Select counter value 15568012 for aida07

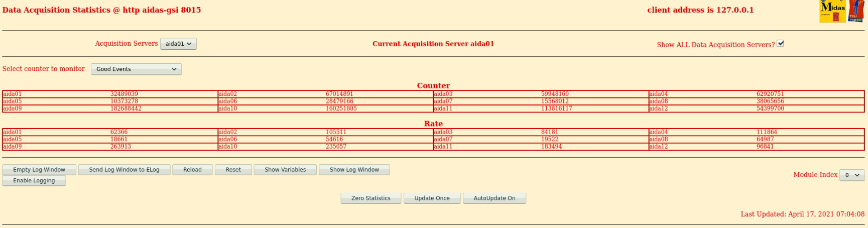[555, 101]
